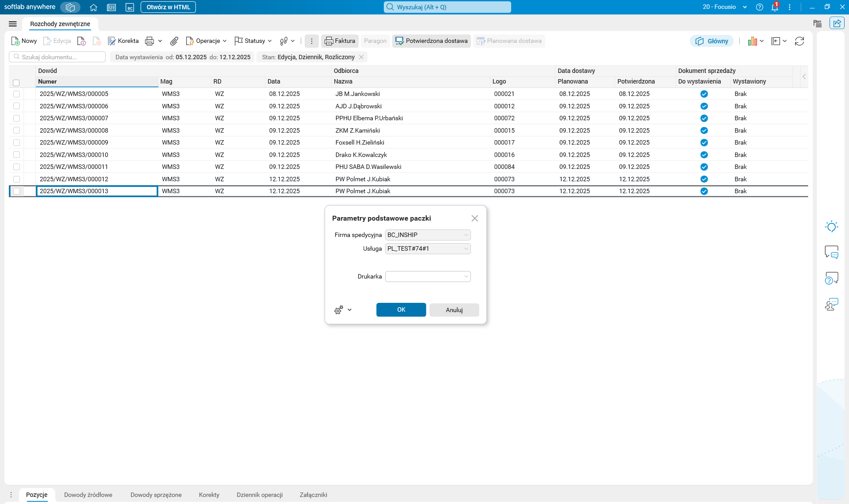Click the help question mark icon
Screen dimensions: 849x504
click(759, 7)
